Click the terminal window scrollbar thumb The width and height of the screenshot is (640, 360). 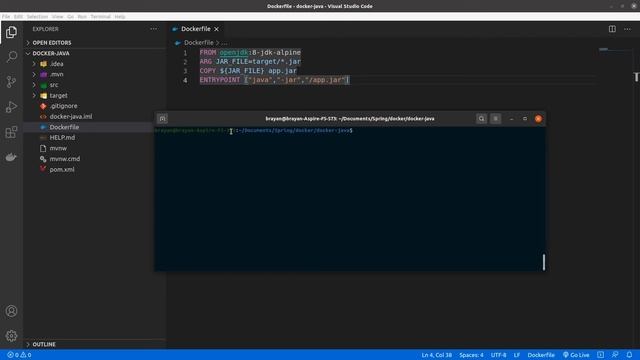click(x=544, y=262)
